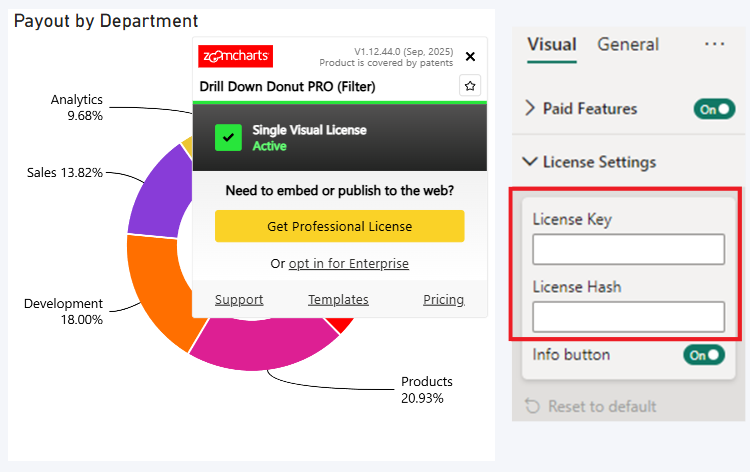Select the orange Development donut slice

click(x=160, y=287)
